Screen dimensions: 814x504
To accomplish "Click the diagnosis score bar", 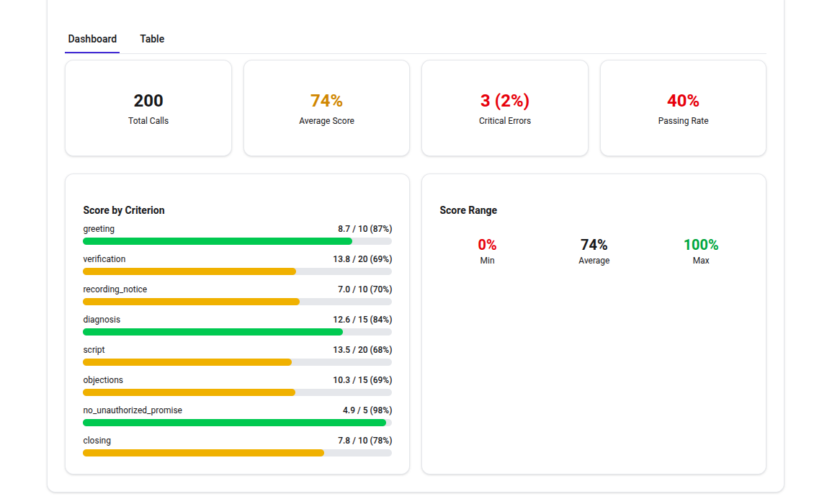I will (x=237, y=332).
